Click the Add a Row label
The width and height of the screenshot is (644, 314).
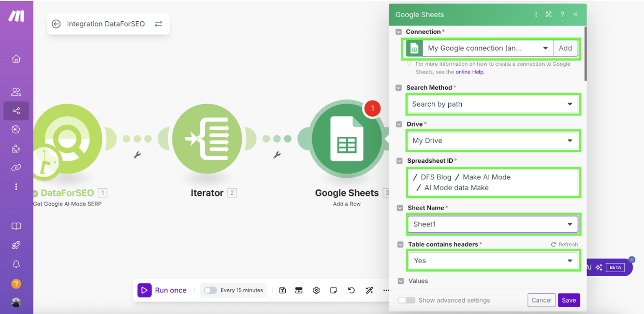[x=347, y=204]
